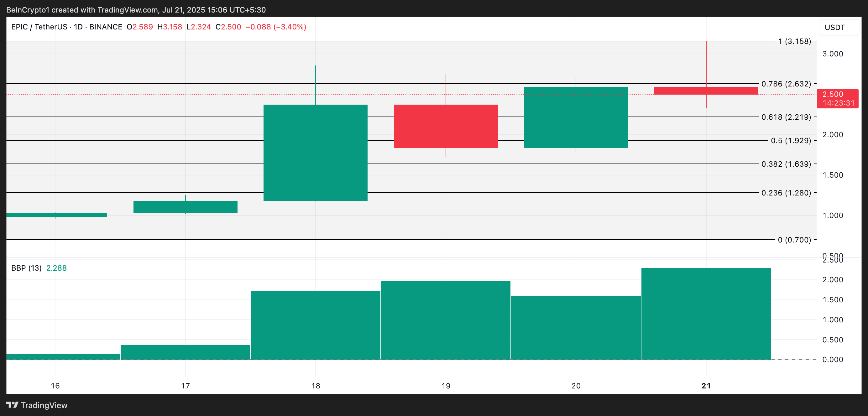Select the 1 (3.158) Fibonacci level label

[794, 41]
